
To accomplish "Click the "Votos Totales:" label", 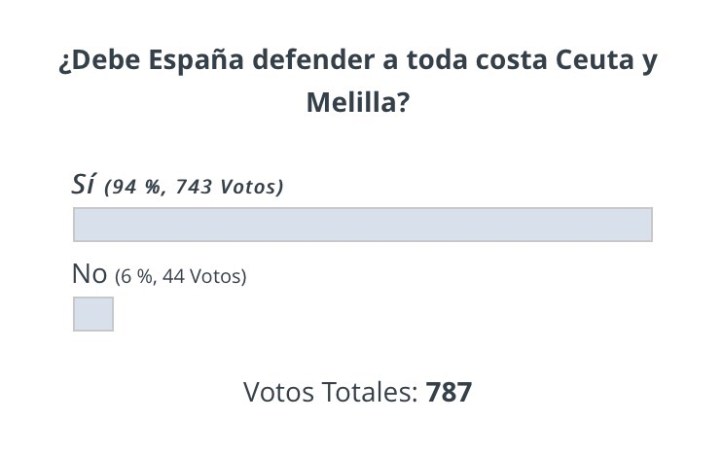I will click(x=330, y=392).
